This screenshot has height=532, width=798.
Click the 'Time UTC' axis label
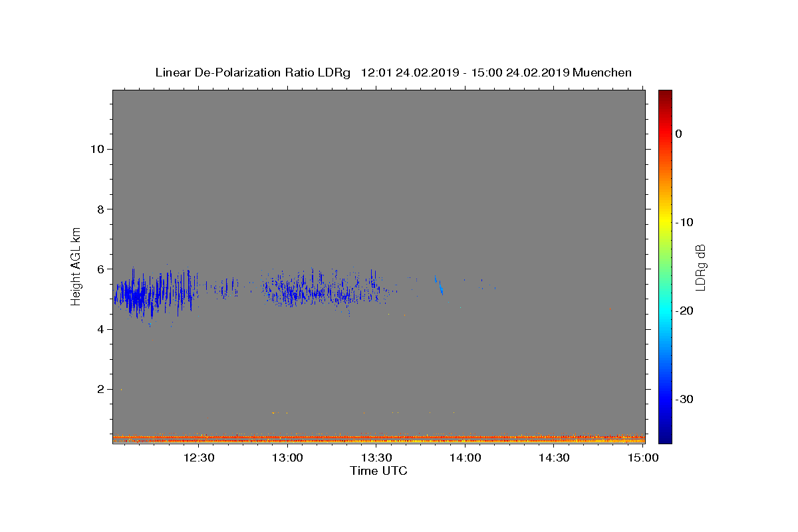coord(378,471)
